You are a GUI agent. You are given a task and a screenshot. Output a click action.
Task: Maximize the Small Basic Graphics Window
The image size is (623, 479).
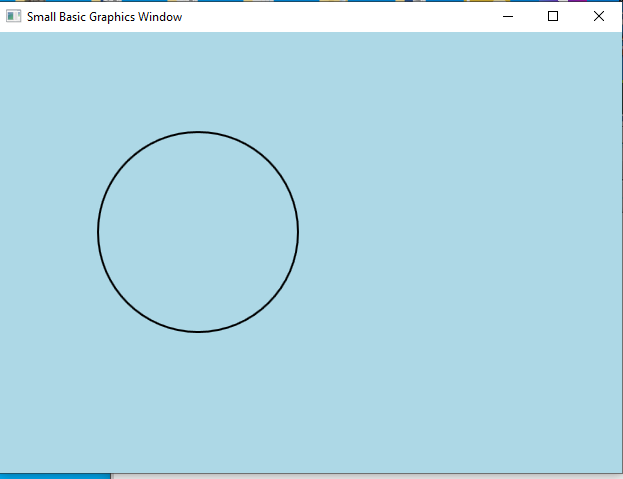[x=553, y=16]
